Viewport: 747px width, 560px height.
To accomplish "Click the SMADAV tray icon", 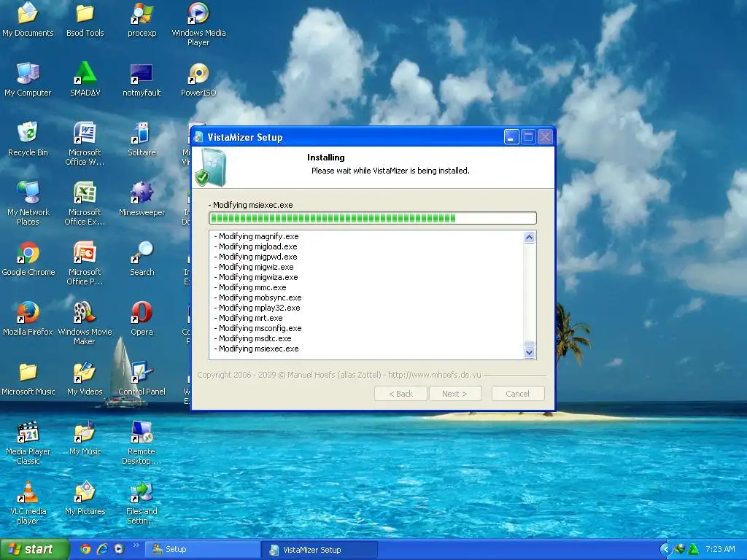I will coord(693,550).
